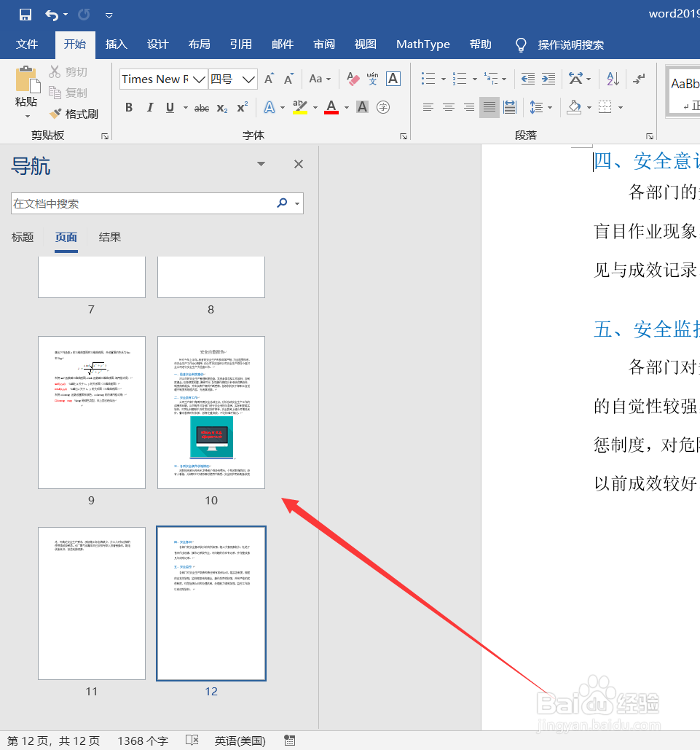Click the Cut icon

tap(55, 71)
